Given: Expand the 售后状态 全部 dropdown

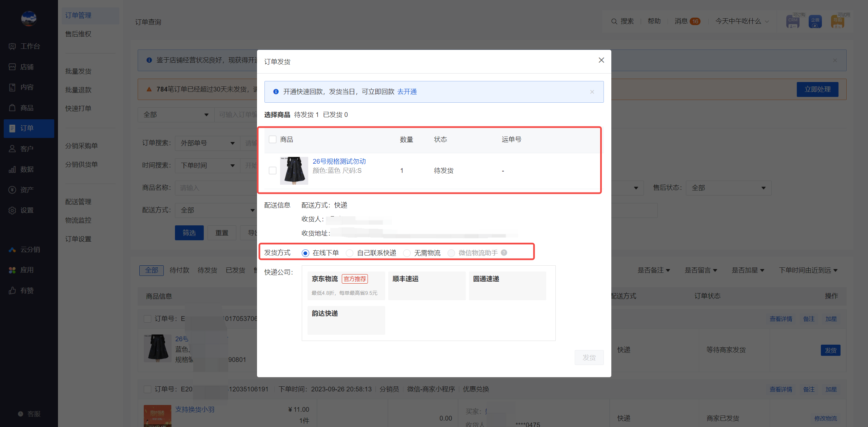Looking at the screenshot, I should 728,188.
